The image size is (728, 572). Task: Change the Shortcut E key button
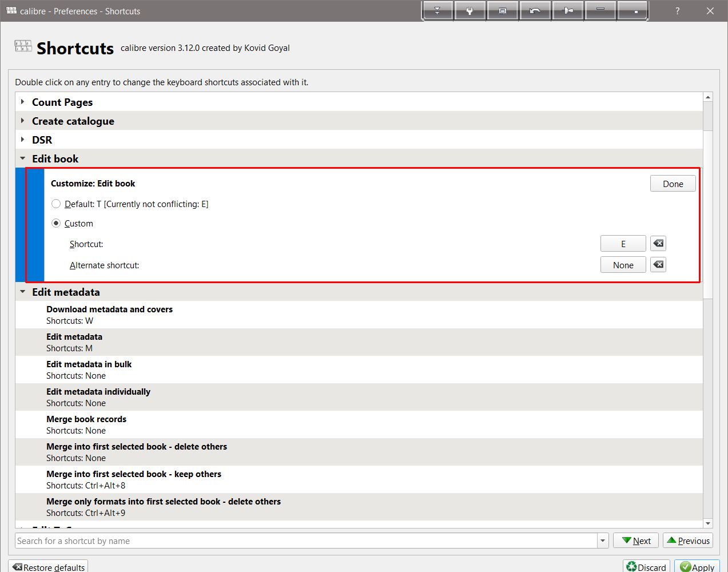click(x=623, y=244)
